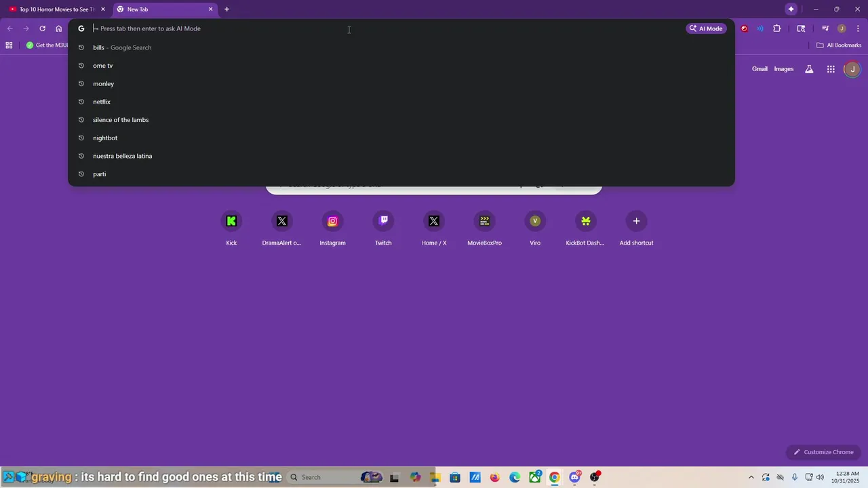Open the Google account avatar on page
Screen dimensions: 868x488
[x=852, y=69]
